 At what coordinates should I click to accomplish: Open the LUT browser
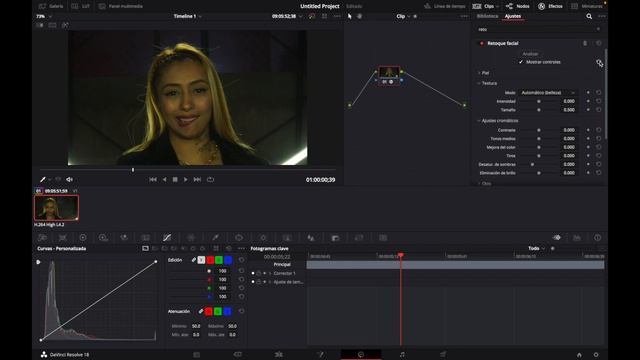(80, 6)
